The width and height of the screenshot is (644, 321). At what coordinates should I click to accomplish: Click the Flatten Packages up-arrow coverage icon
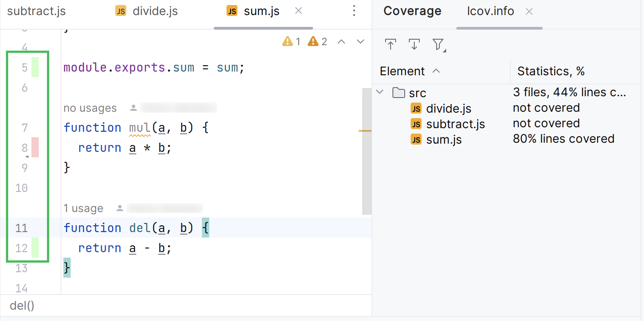[x=390, y=44]
